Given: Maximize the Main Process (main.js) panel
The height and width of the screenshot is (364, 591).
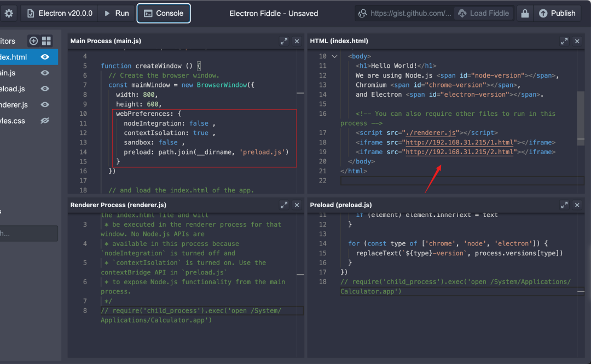Looking at the screenshot, I should [x=284, y=41].
